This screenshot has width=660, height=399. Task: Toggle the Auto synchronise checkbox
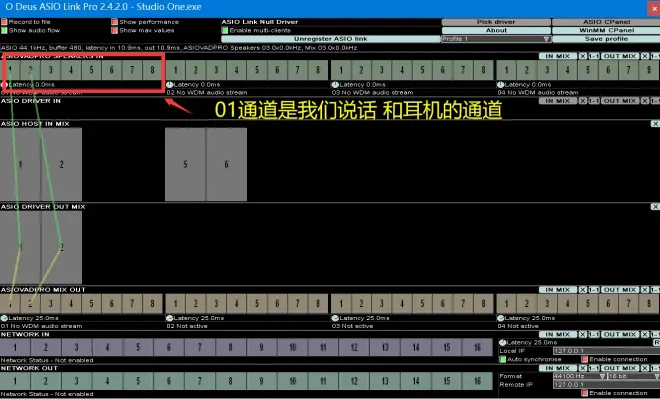tap(502, 359)
